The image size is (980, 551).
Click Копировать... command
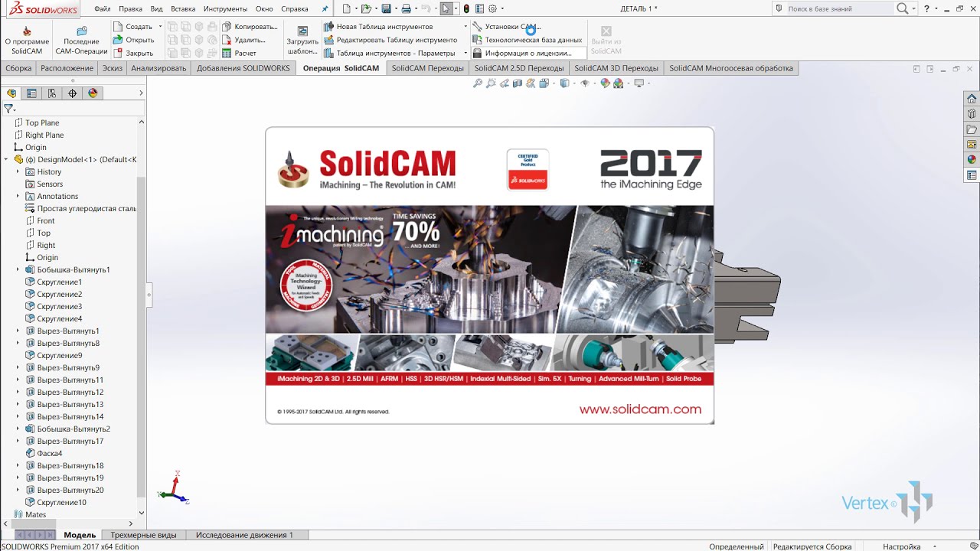250,27
